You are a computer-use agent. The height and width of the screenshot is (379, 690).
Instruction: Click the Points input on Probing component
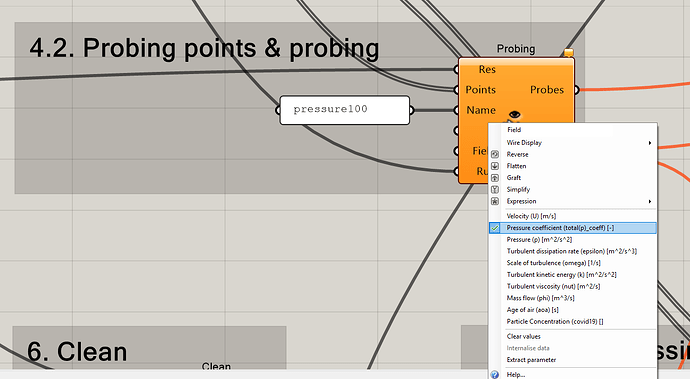(481, 90)
